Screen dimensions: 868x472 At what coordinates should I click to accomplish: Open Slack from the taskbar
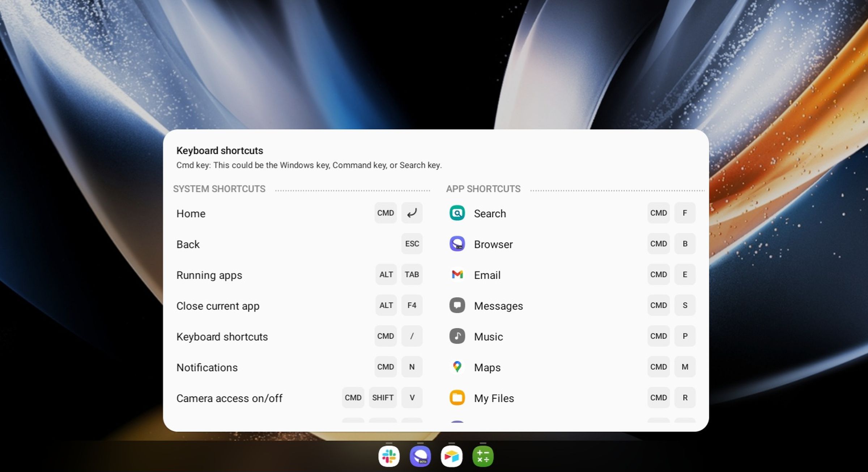click(389, 456)
